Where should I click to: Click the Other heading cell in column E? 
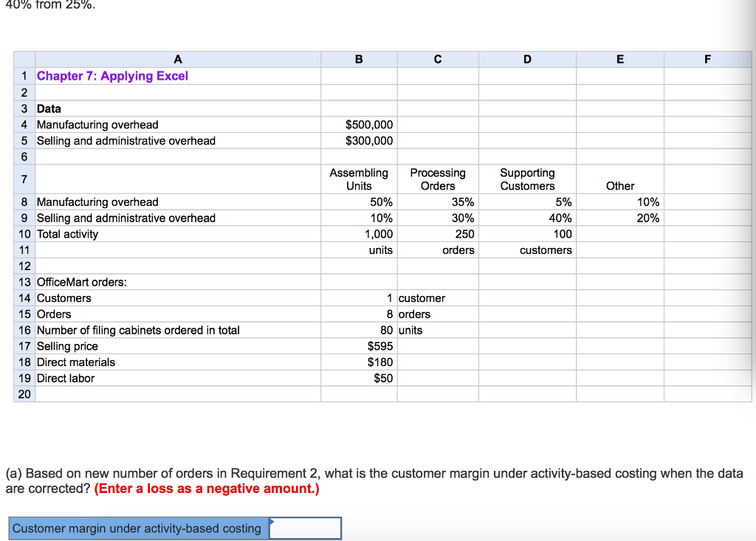619,186
